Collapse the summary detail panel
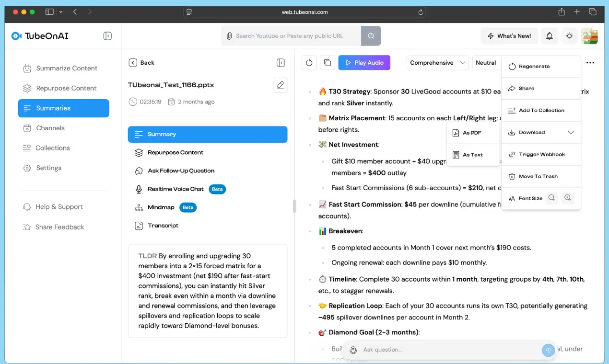The width and height of the screenshot is (609, 364). 281,63
